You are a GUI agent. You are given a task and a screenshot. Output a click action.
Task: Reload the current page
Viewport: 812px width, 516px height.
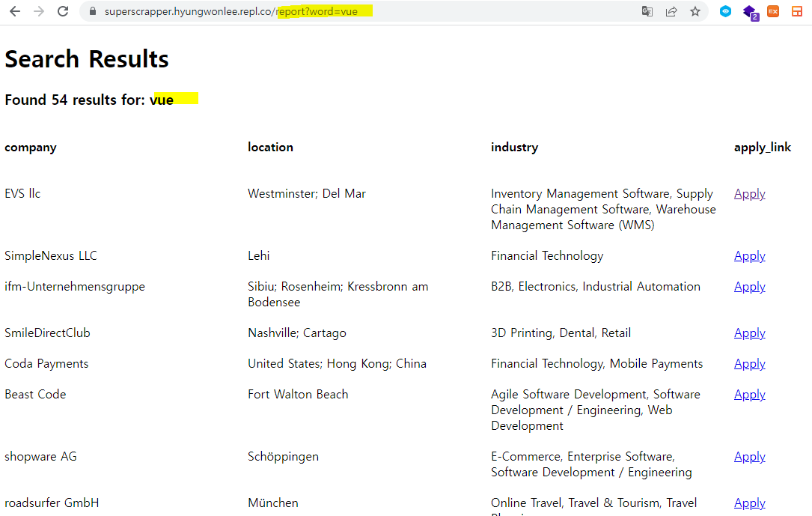63,11
